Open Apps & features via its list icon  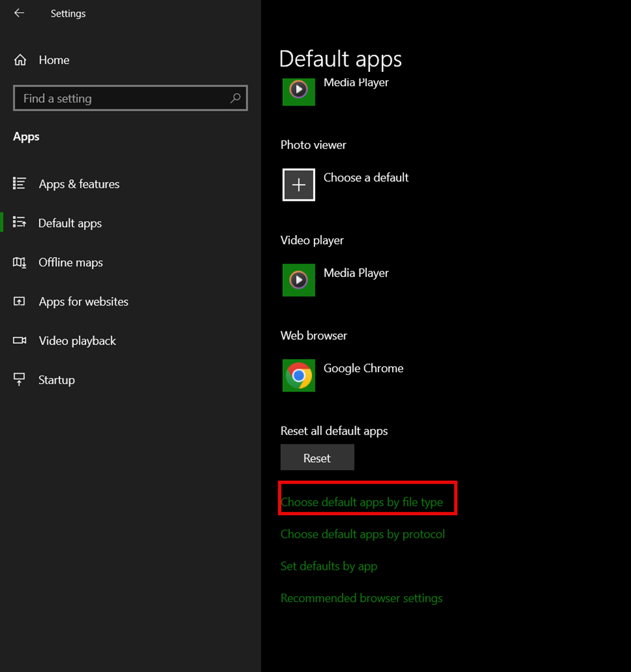[19, 184]
